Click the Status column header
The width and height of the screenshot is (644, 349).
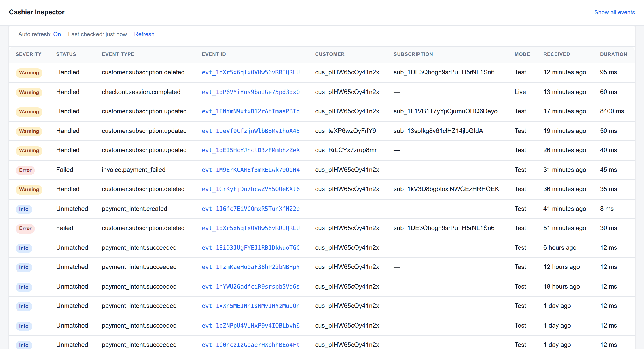pyautogui.click(x=66, y=54)
